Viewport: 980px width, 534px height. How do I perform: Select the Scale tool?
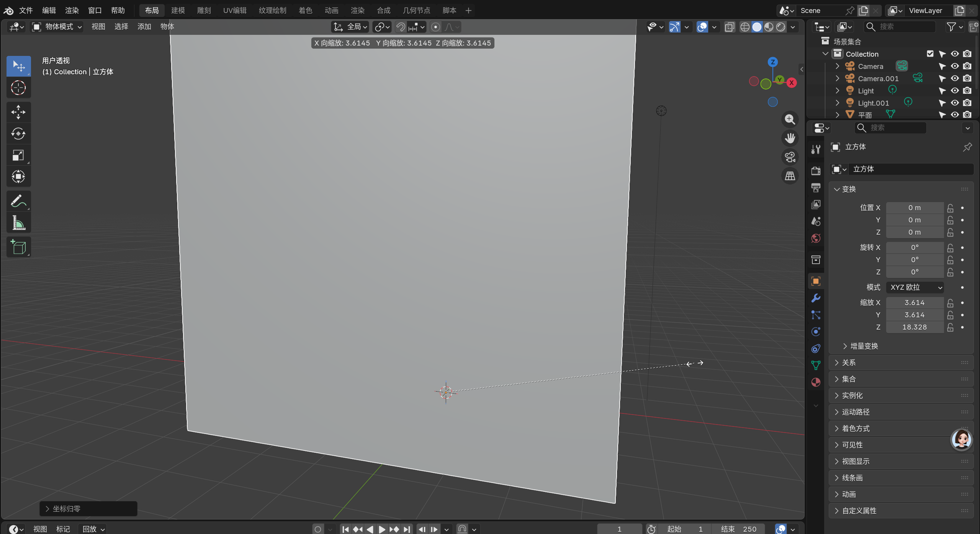pyautogui.click(x=18, y=155)
